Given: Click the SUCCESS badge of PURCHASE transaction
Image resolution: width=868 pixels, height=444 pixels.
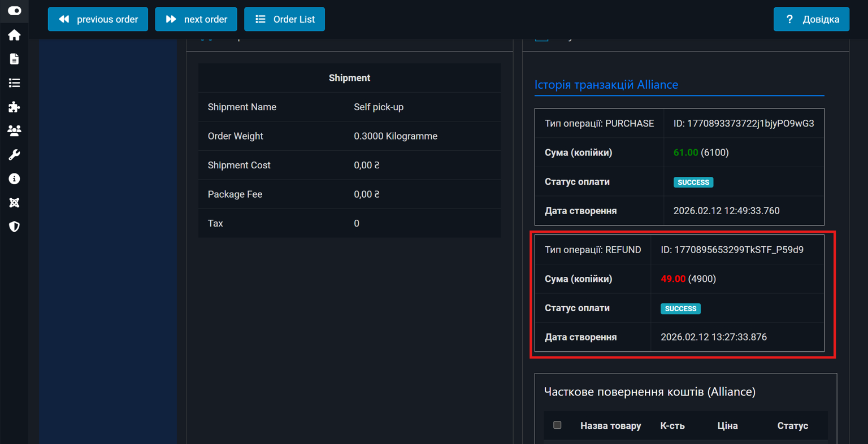Looking at the screenshot, I should click(x=693, y=182).
